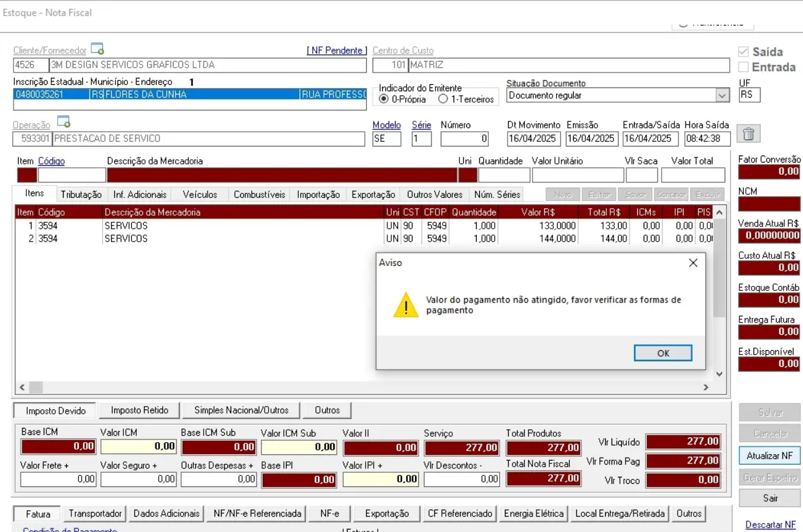Click the Valor Unitário entry field
Screen dimensions: 803x532
coord(578,175)
